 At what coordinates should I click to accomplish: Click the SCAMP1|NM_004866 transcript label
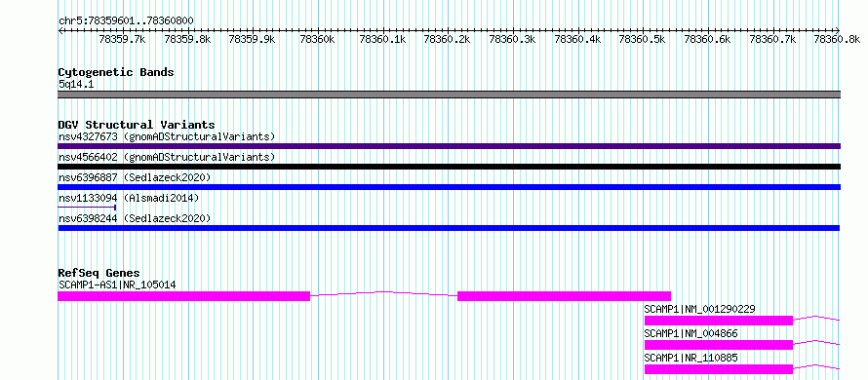click(x=690, y=333)
